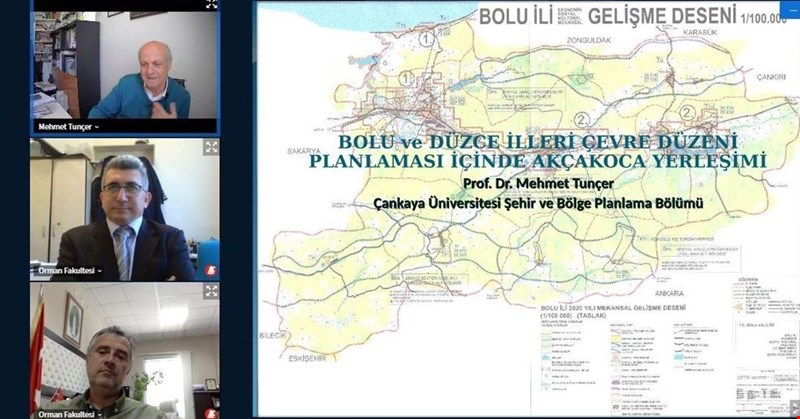Image resolution: width=800 pixels, height=419 pixels.
Task: Expand the green-shirt participant's video fullscreen
Action: pyautogui.click(x=211, y=291)
